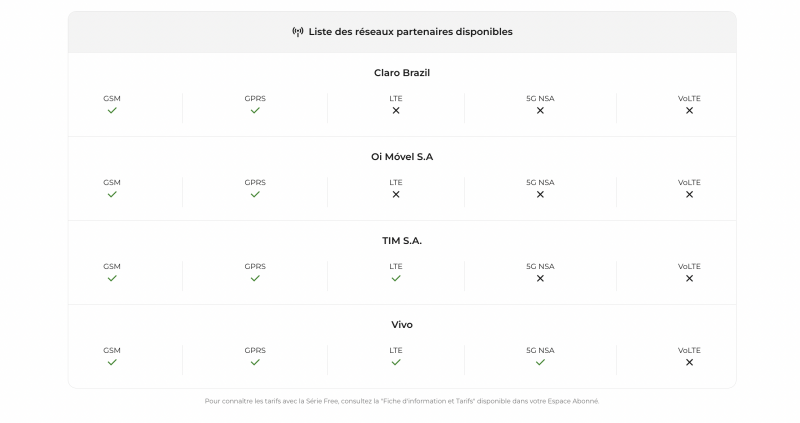Click the 5G NSA cross under Claro Brazil
The image size is (800, 423).
[x=540, y=110]
